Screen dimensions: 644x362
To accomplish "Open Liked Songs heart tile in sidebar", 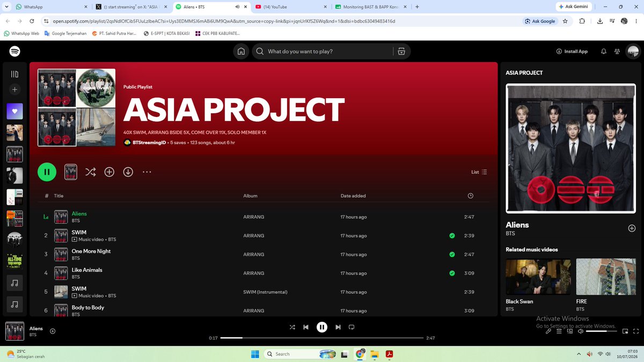I will (14, 111).
